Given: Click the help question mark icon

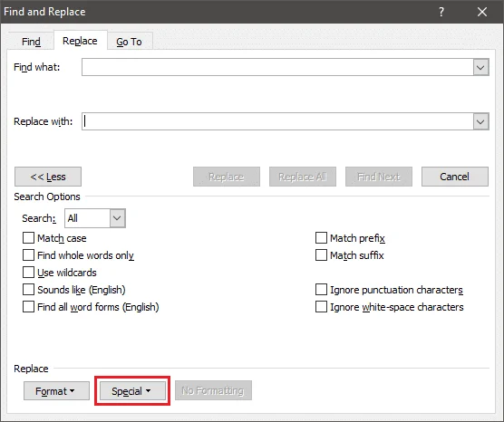Looking at the screenshot, I should pos(441,12).
